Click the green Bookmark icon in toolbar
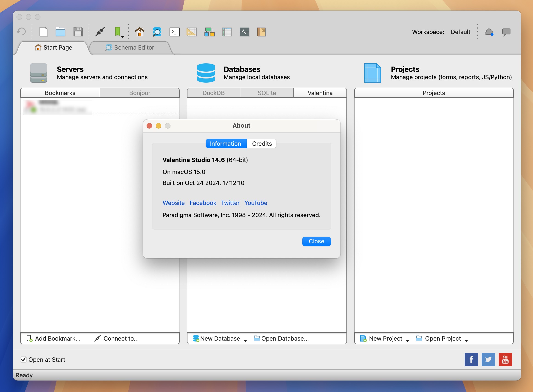This screenshot has width=533, height=392. tap(118, 31)
